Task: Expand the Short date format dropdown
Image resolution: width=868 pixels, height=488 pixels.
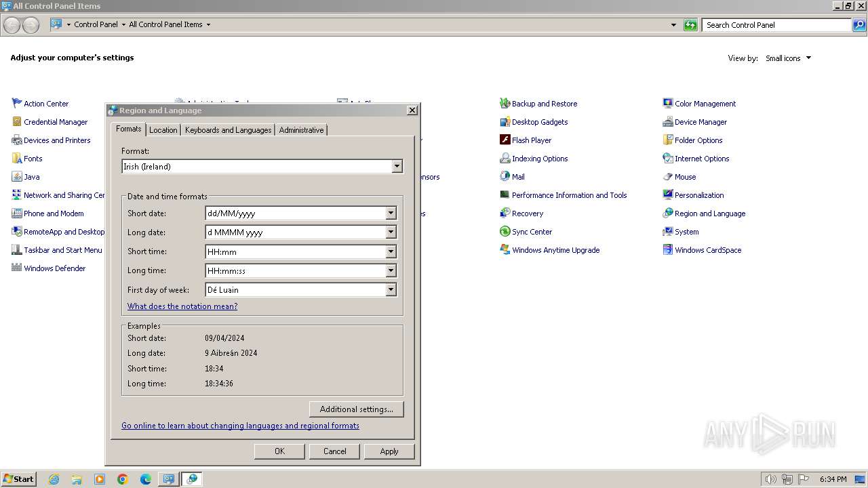Action: click(x=391, y=213)
